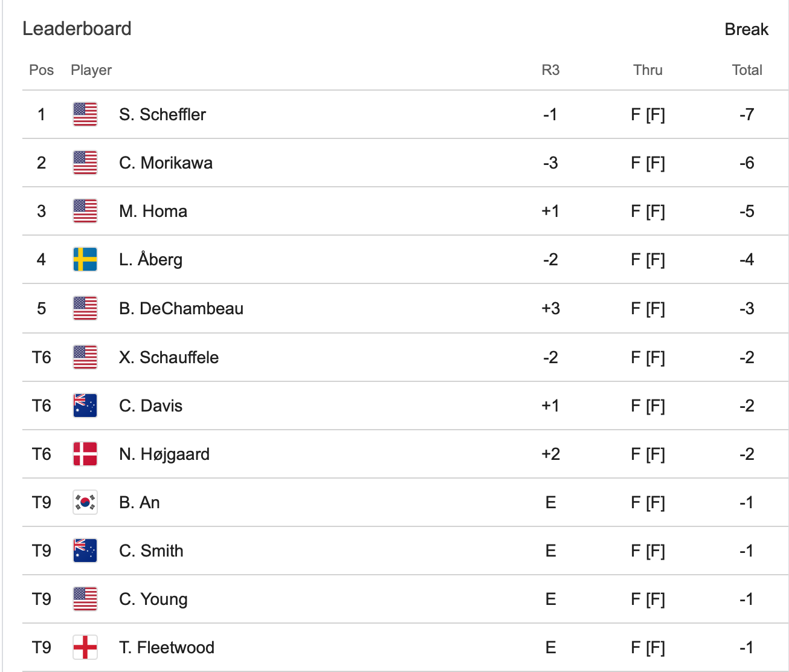Click the Player column header
789x672 pixels.
[x=91, y=70]
